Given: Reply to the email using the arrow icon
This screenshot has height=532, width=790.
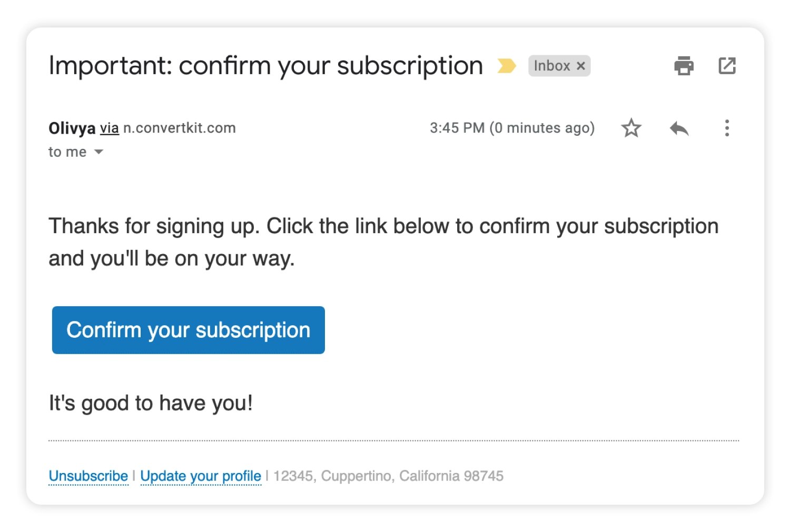Looking at the screenshot, I should coord(679,128).
